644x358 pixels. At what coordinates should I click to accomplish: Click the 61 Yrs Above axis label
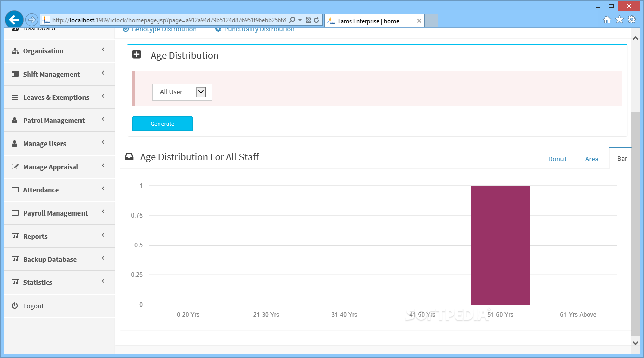578,315
